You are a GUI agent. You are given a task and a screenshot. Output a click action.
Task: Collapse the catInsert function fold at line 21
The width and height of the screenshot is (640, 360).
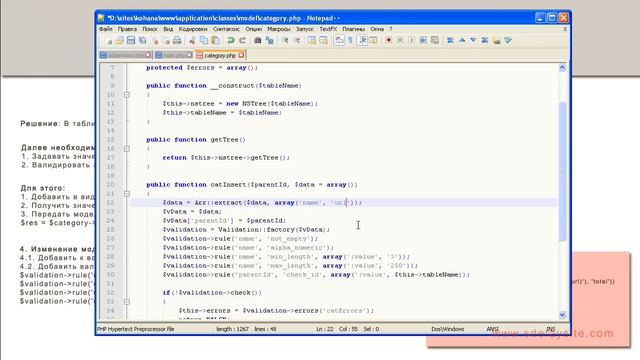click(127, 193)
